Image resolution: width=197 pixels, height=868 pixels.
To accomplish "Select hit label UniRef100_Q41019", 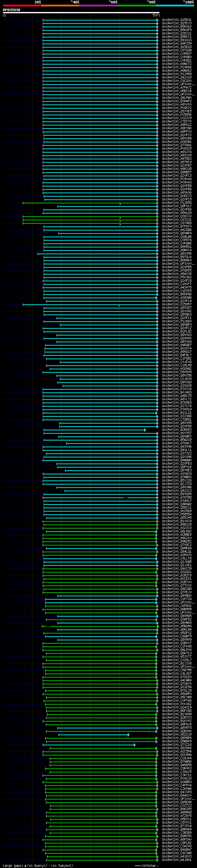I will [x=176, y=78].
